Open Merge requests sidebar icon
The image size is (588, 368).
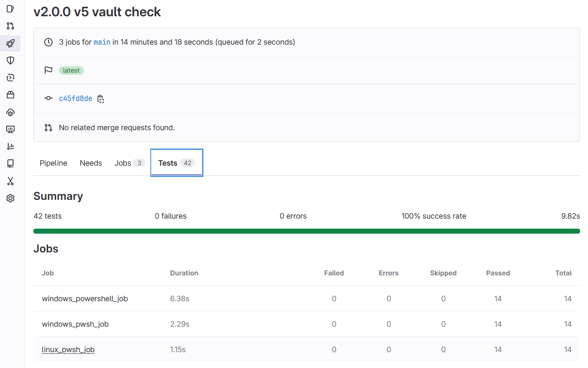pyautogui.click(x=10, y=26)
